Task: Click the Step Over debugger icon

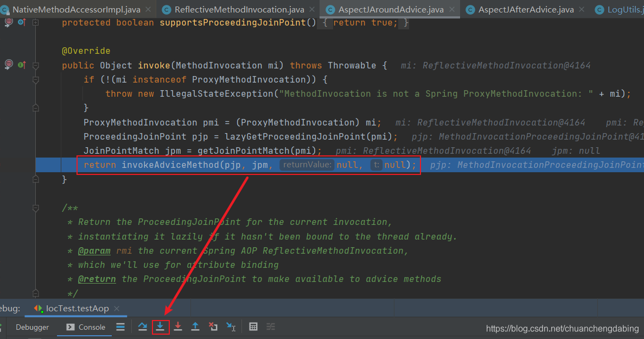Action: 143,327
